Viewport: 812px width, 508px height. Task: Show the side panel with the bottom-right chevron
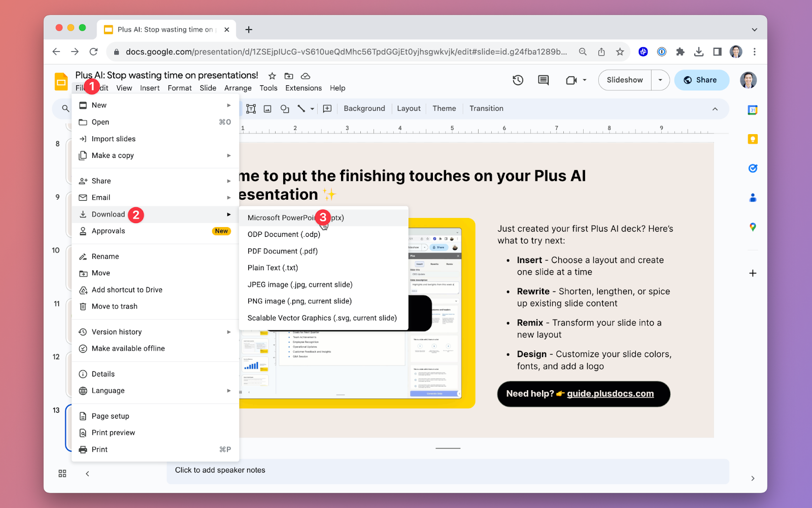pyautogui.click(x=753, y=479)
